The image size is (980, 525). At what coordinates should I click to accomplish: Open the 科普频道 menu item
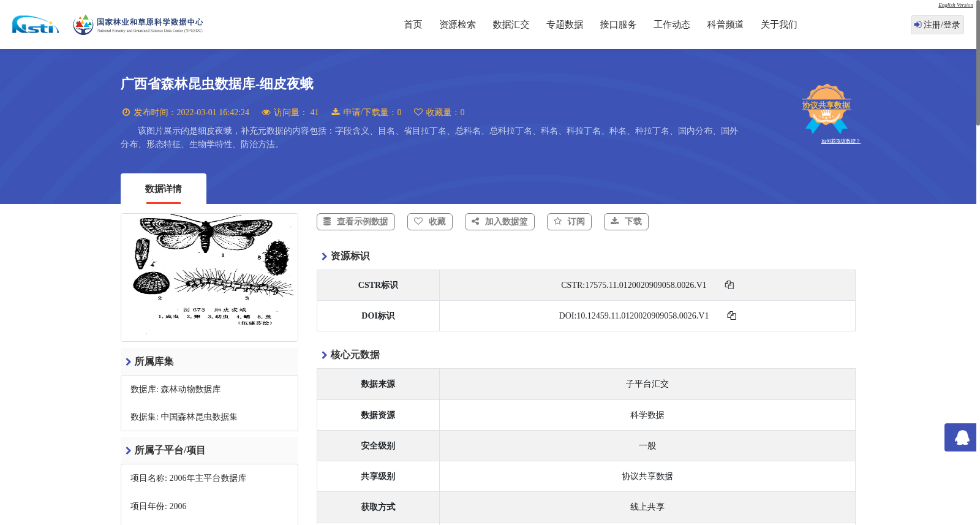click(725, 25)
